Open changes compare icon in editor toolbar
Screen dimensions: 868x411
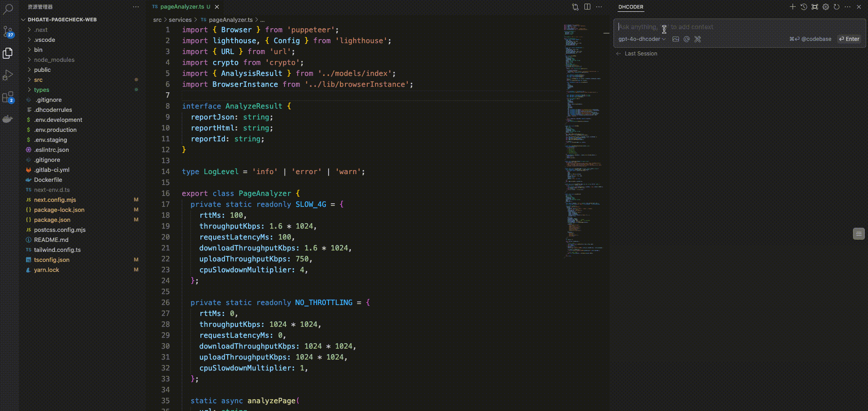575,7
